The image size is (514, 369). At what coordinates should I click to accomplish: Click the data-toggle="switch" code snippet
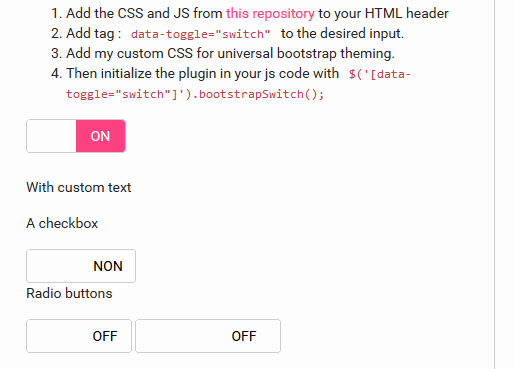(200, 34)
